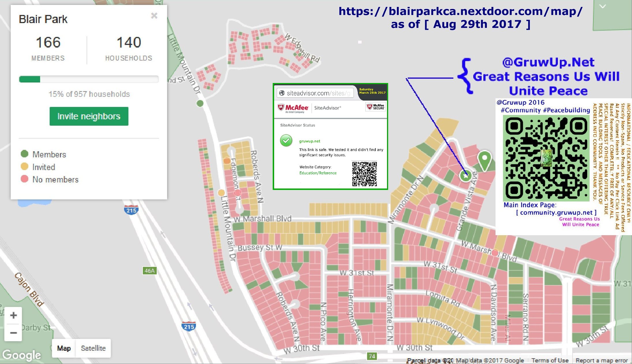632x364 pixels.
Task: Click the small QR code in SiteAdvisor box
Action: [x=364, y=173]
